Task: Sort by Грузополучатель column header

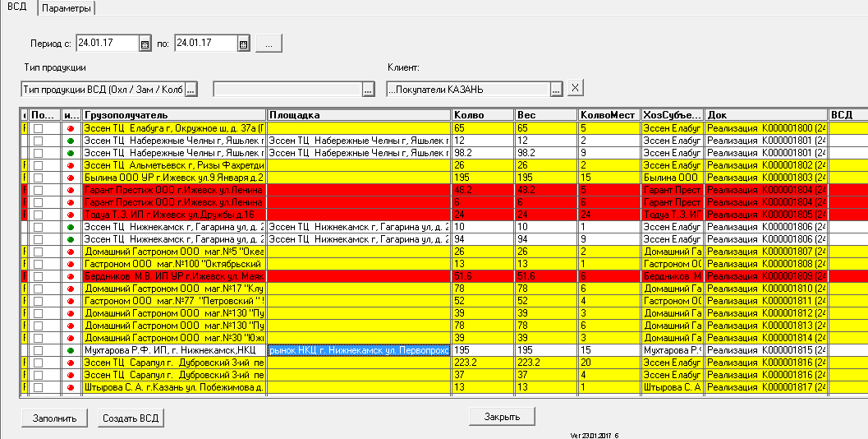Action: click(x=174, y=115)
